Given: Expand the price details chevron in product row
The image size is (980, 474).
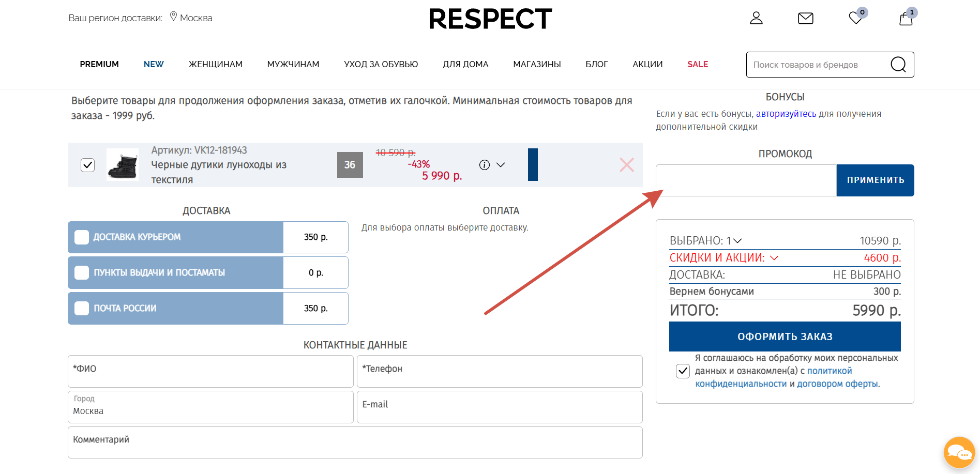Looking at the screenshot, I should (501, 165).
